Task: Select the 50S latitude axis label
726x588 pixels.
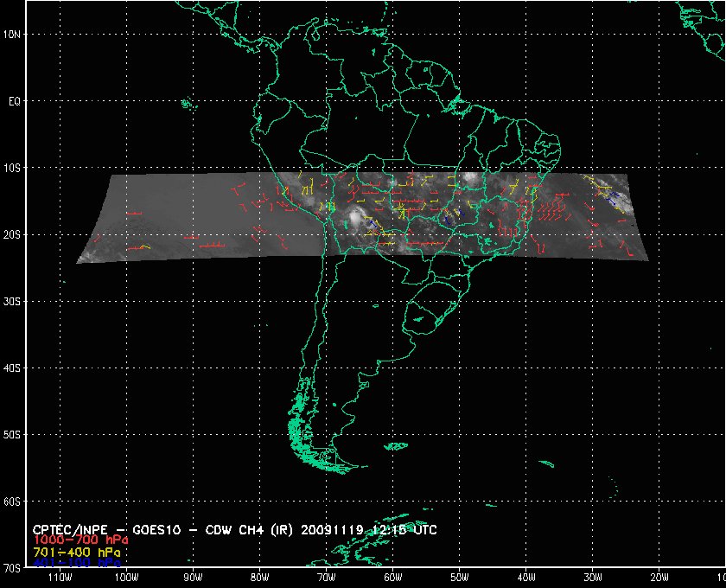Action: coord(14,434)
